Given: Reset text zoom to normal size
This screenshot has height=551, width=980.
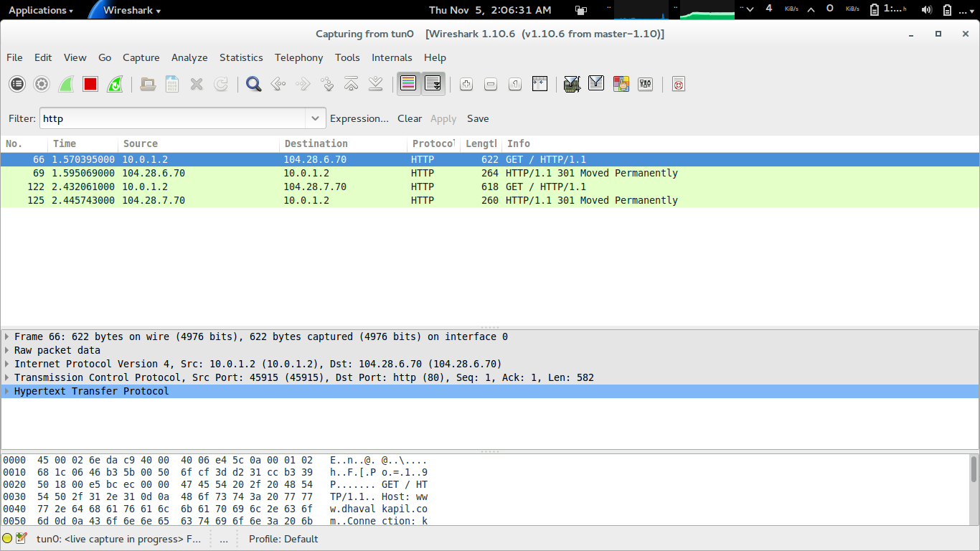Looking at the screenshot, I should 515,84.
